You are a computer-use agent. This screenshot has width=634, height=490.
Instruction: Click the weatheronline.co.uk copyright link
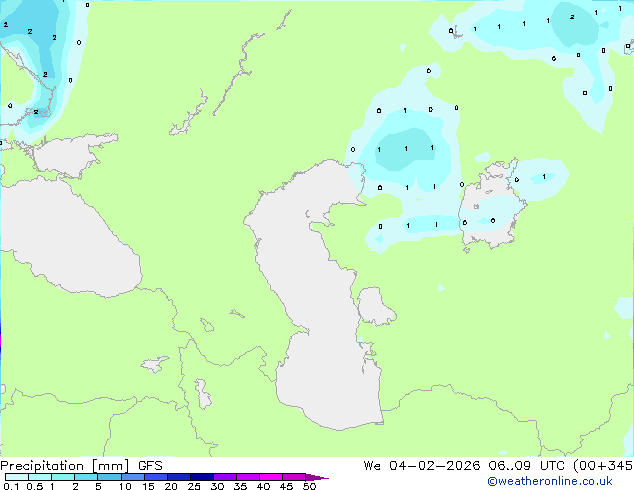[x=550, y=481]
